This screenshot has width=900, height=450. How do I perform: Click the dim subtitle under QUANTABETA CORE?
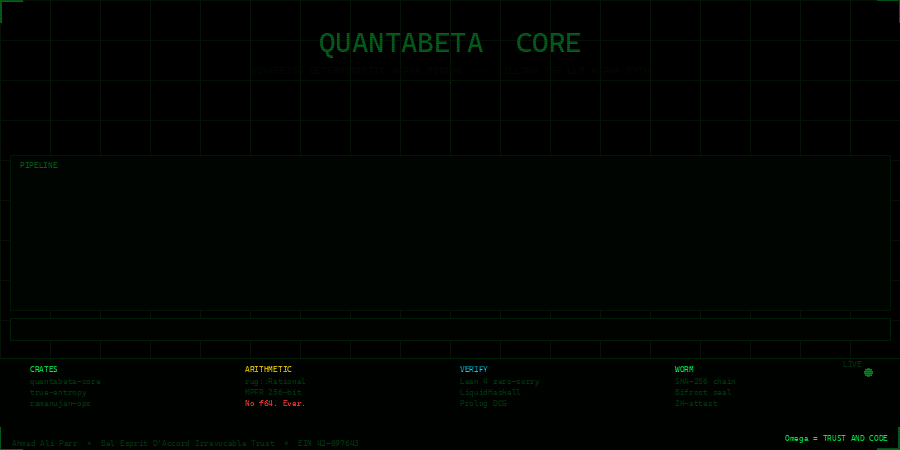(450, 71)
